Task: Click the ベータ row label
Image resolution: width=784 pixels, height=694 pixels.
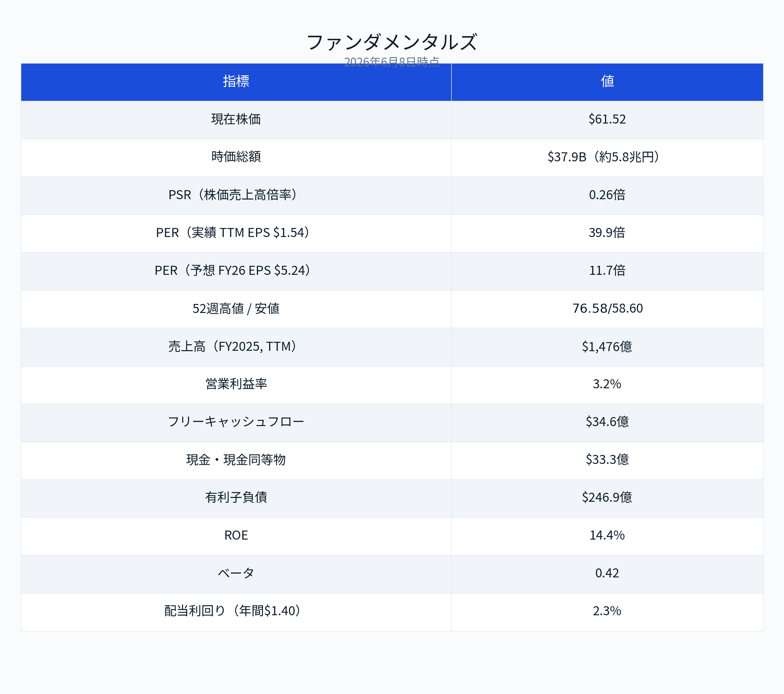Action: [x=236, y=574]
